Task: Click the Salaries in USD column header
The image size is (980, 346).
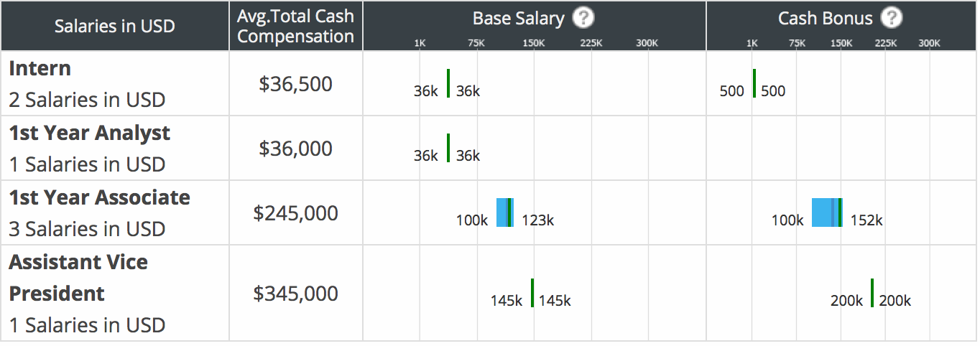Action: point(115,26)
